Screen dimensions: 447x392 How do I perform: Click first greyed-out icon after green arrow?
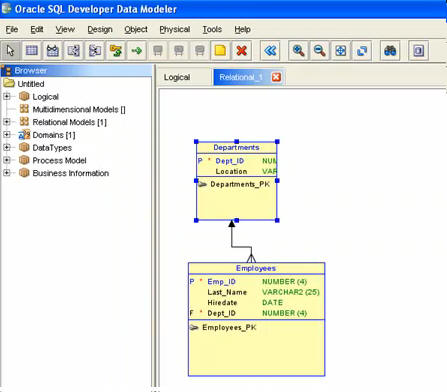pos(158,51)
